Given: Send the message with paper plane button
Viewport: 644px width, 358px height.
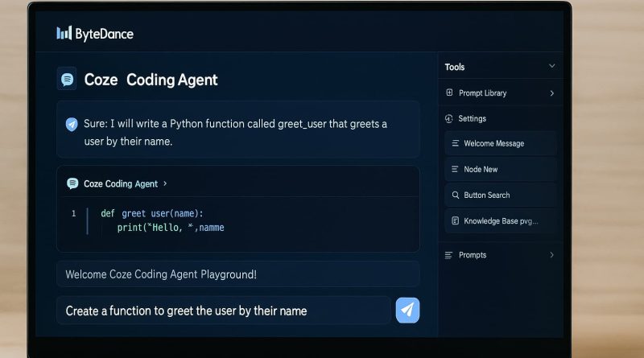Looking at the screenshot, I should 407,311.
